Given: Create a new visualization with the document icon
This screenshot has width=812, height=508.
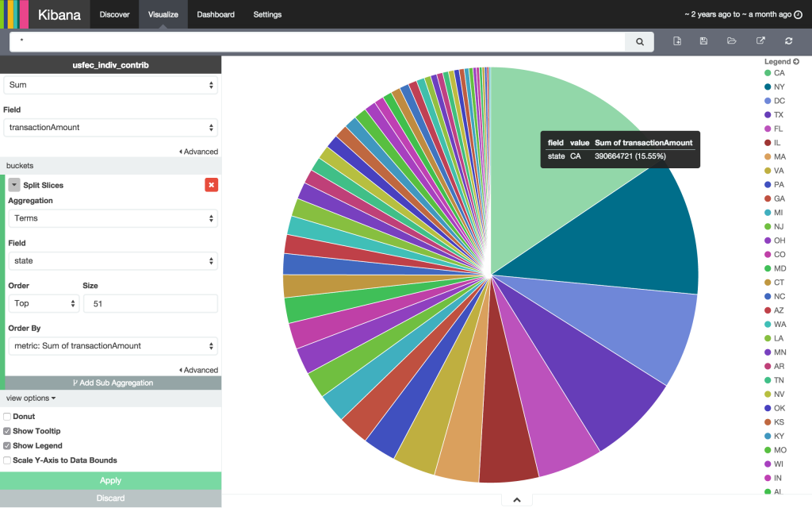Looking at the screenshot, I should [x=677, y=40].
